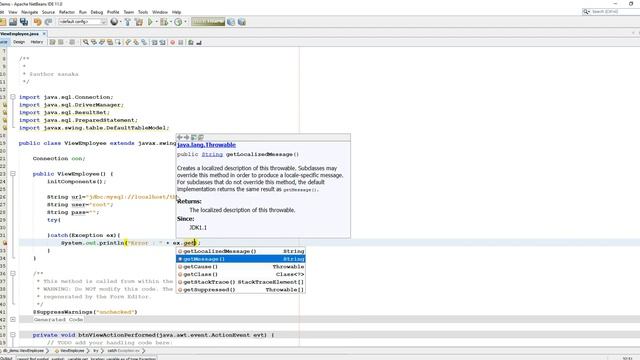The image size is (640, 360).
Task: Collapse the javadoc comment fold above SuppressWarnings
Action: pos(13,273)
